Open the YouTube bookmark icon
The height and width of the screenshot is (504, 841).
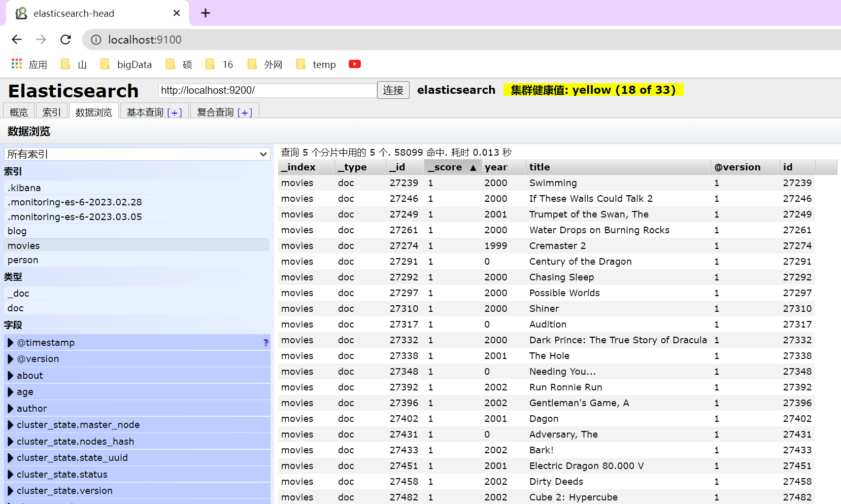[x=355, y=64]
